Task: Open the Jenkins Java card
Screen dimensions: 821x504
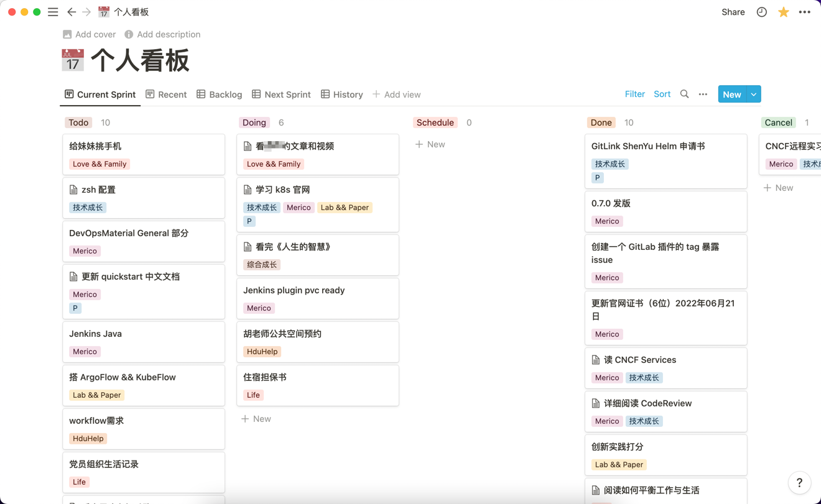Action: (95, 334)
